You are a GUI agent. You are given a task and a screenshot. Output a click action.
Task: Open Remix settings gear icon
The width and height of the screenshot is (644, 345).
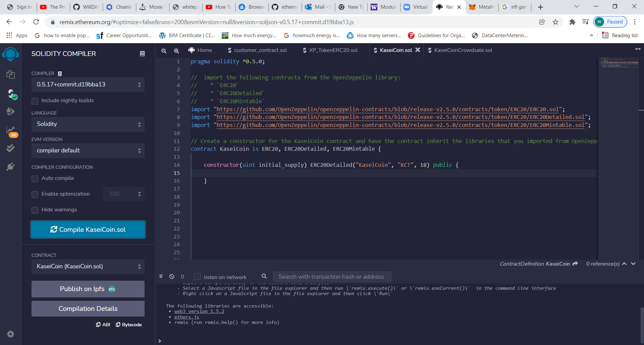click(10, 334)
